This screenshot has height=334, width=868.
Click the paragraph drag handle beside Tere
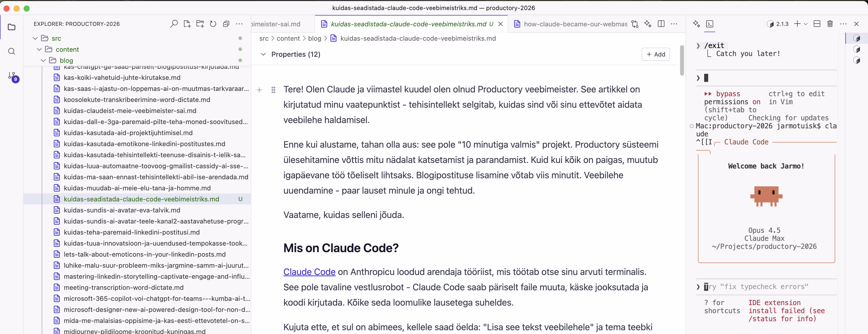[x=273, y=90]
